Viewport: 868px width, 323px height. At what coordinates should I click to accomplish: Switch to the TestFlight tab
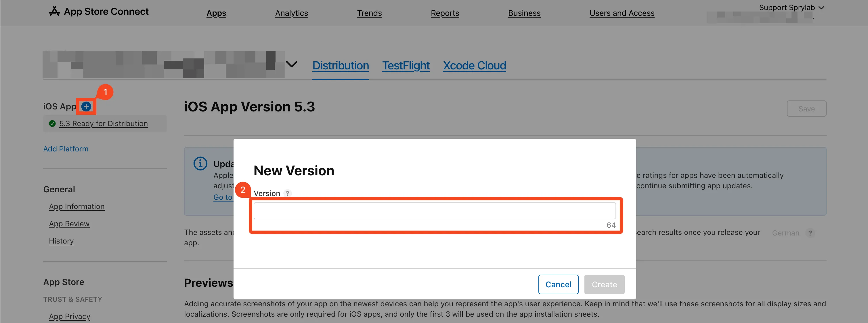coord(406,65)
